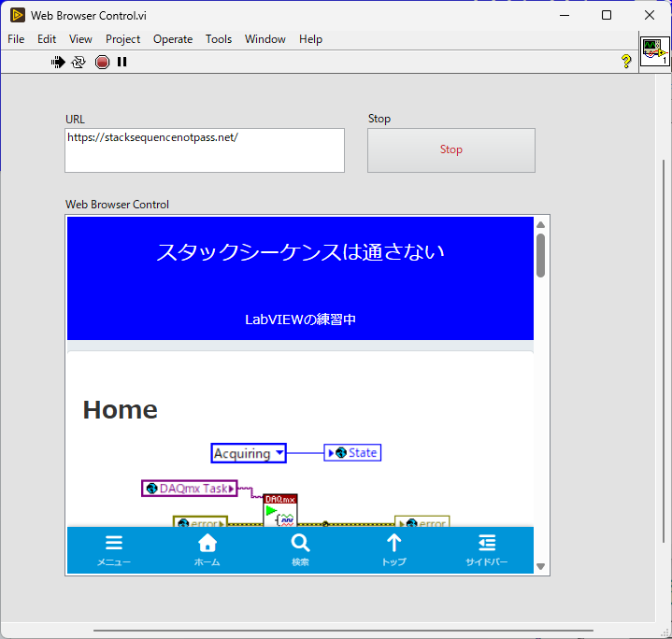The image size is (672, 639).
Task: Click the URL input field
Action: coord(205,150)
